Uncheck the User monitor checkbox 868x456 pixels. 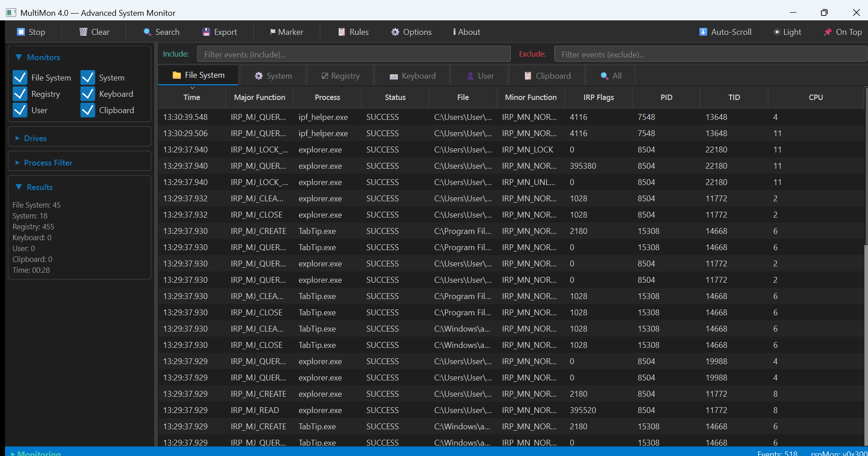pyautogui.click(x=20, y=110)
